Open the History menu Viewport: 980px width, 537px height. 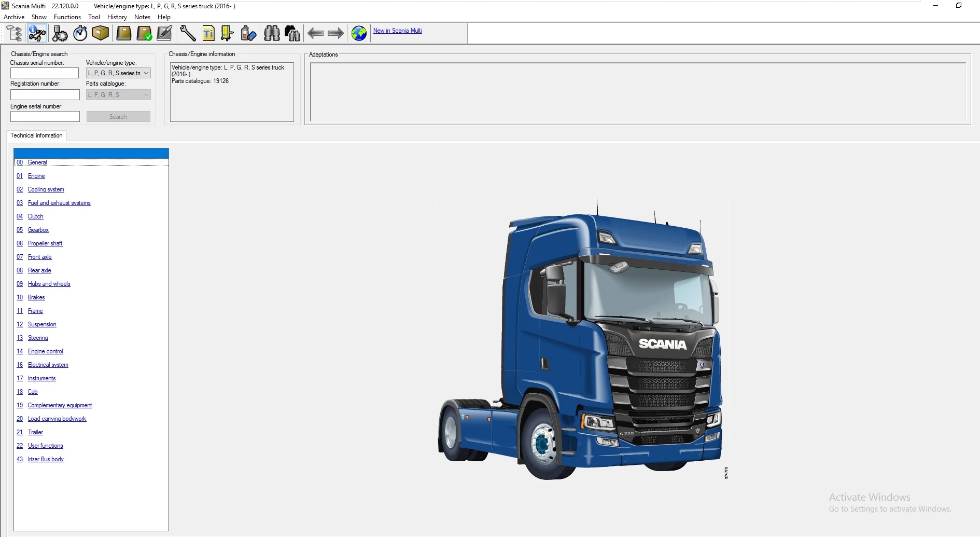[117, 17]
